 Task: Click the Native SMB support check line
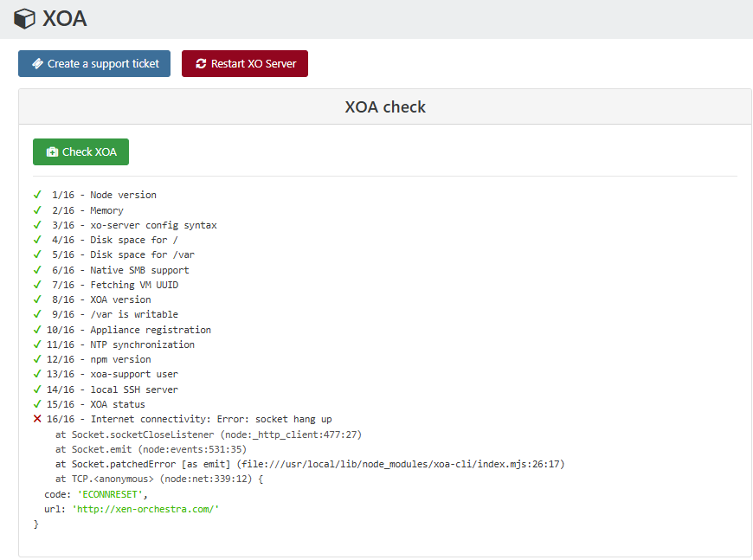[119, 270]
